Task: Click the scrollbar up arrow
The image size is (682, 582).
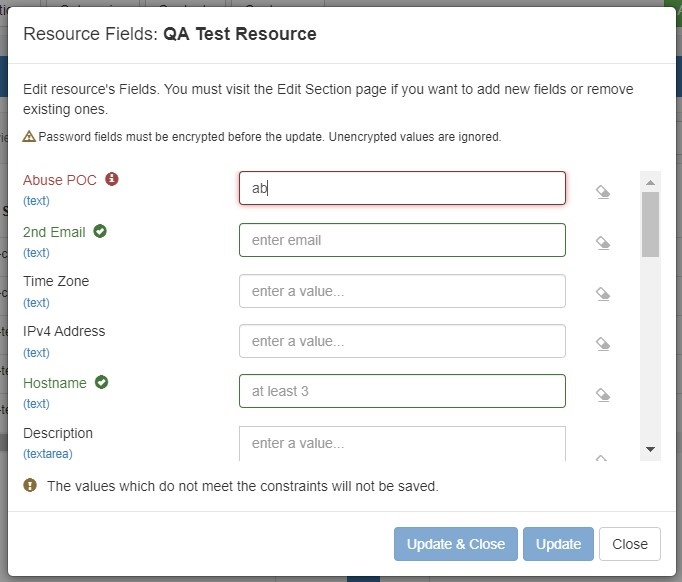Action: (650, 183)
